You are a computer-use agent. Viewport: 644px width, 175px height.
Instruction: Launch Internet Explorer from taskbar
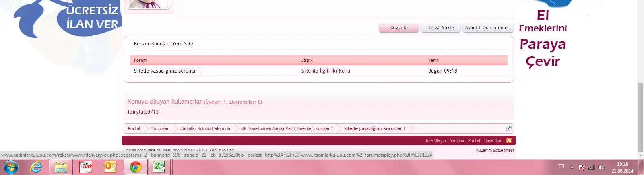[x=36, y=167]
